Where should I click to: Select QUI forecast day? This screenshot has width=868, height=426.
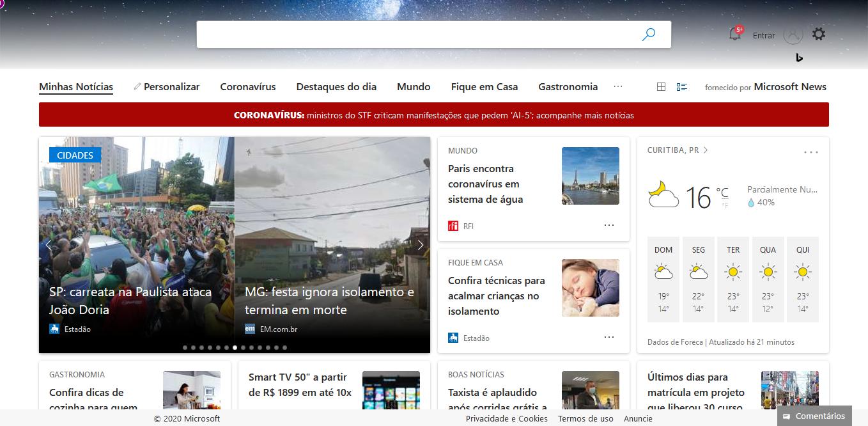click(803, 280)
